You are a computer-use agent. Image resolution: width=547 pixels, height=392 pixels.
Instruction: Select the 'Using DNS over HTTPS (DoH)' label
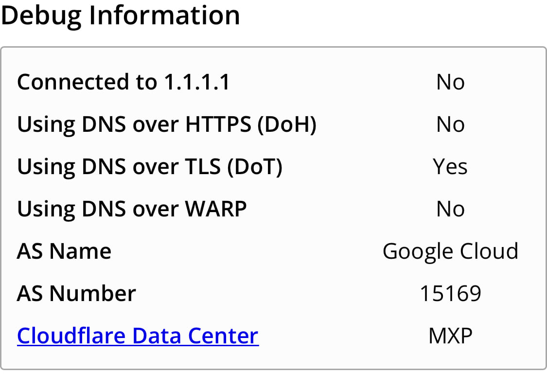click(167, 125)
